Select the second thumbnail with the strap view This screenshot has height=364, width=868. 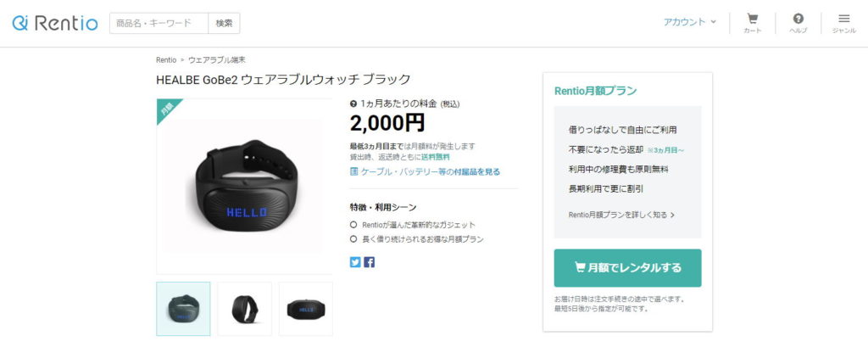click(x=245, y=309)
